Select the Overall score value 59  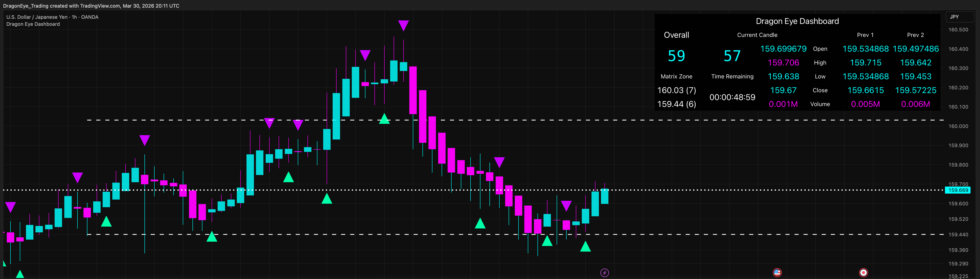[676, 56]
